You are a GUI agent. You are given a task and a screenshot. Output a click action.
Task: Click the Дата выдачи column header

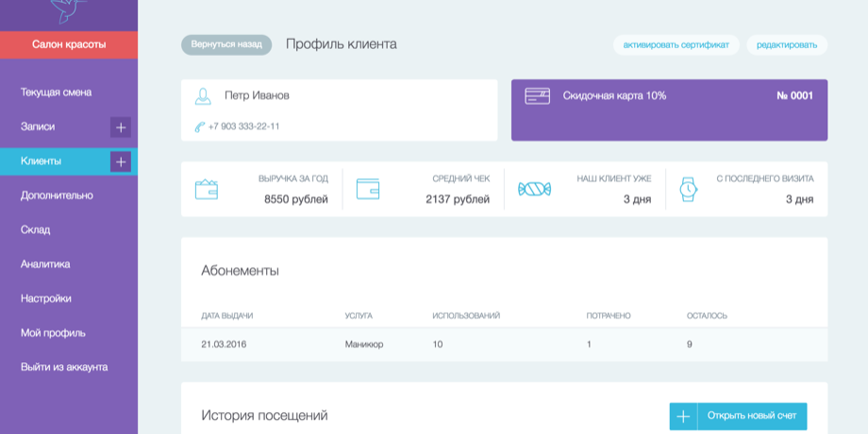227,316
